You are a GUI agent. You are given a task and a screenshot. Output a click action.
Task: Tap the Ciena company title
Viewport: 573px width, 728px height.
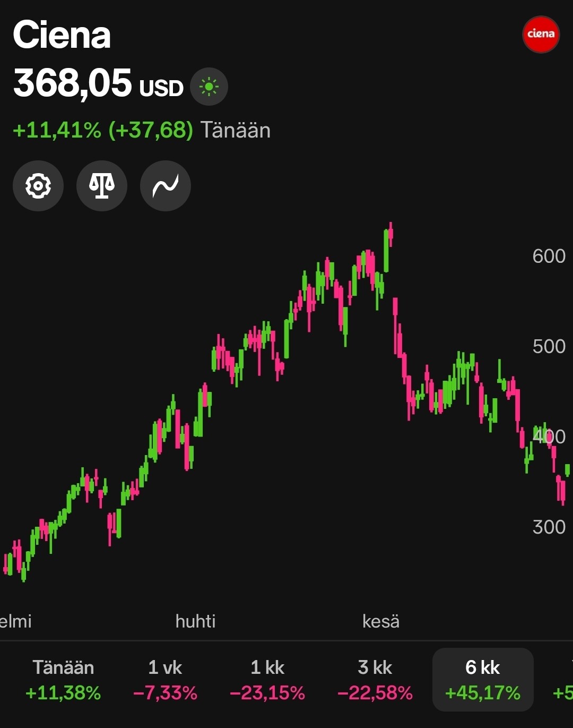[x=62, y=35]
